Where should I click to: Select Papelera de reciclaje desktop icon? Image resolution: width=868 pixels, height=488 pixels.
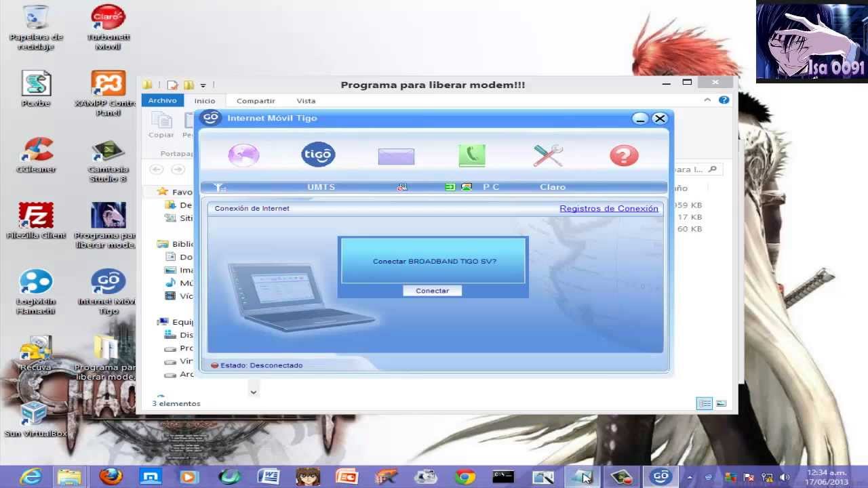pos(36,28)
